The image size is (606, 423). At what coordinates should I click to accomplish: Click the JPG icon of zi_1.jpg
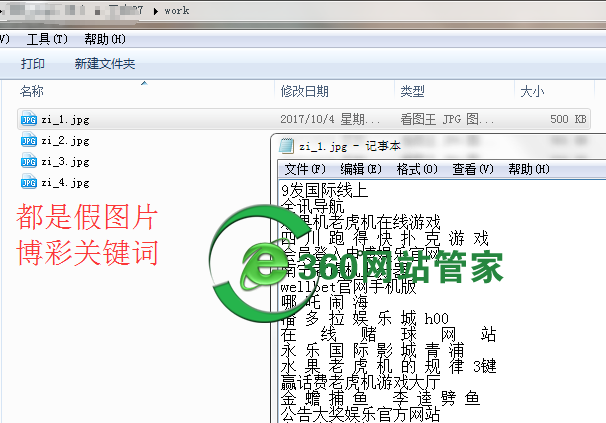coord(29,119)
